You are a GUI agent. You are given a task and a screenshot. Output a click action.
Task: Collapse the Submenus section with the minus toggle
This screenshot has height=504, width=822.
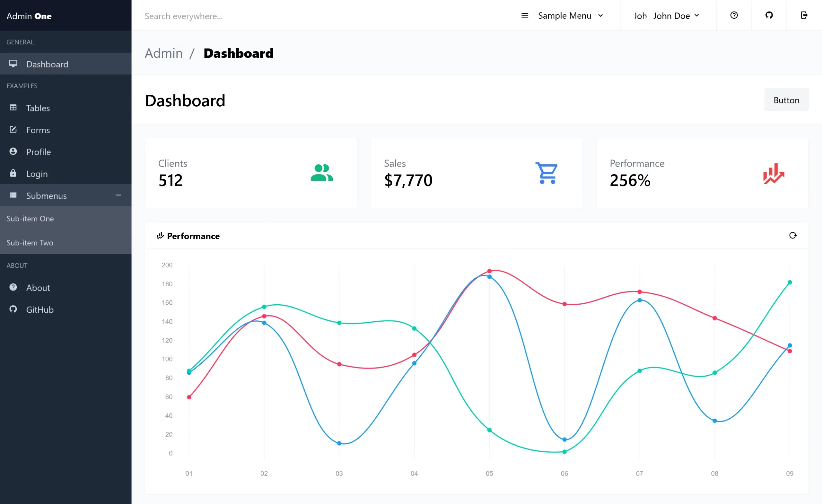pos(118,195)
